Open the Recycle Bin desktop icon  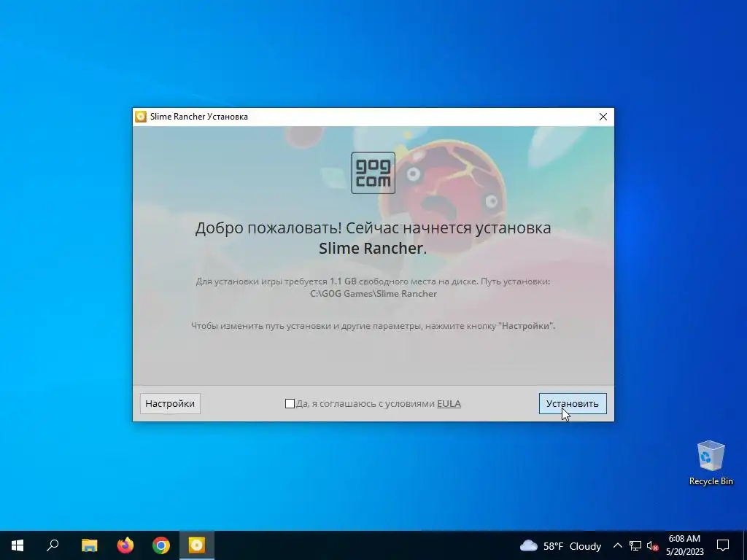[x=711, y=463]
